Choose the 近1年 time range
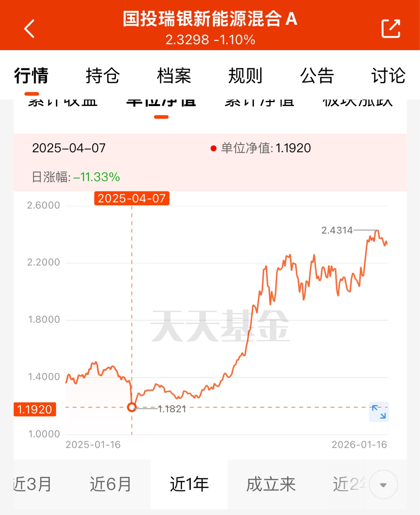The height and width of the screenshot is (515, 420). click(189, 484)
